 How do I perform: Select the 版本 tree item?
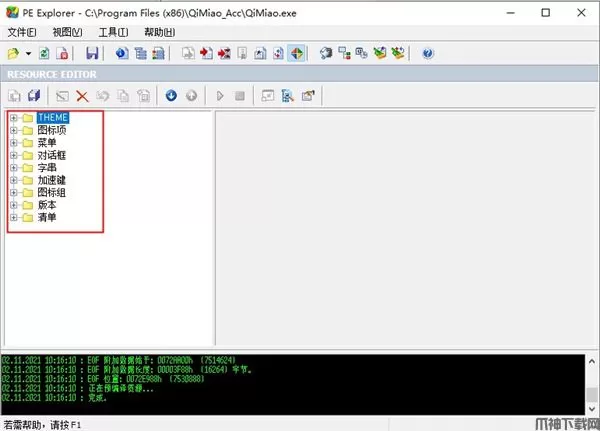[47, 205]
